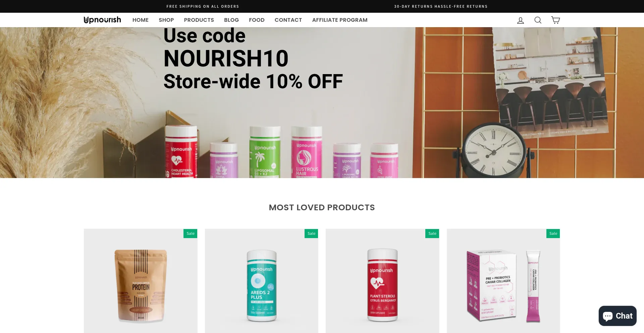Go to the Contact page

click(x=288, y=20)
